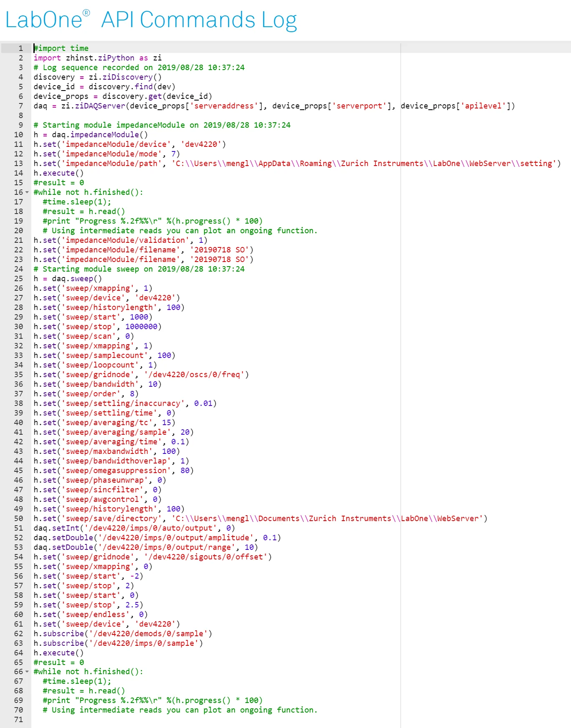Click 'Starting module sweep' comment line
Image resolution: width=571 pixels, height=728 pixels.
coord(139,269)
